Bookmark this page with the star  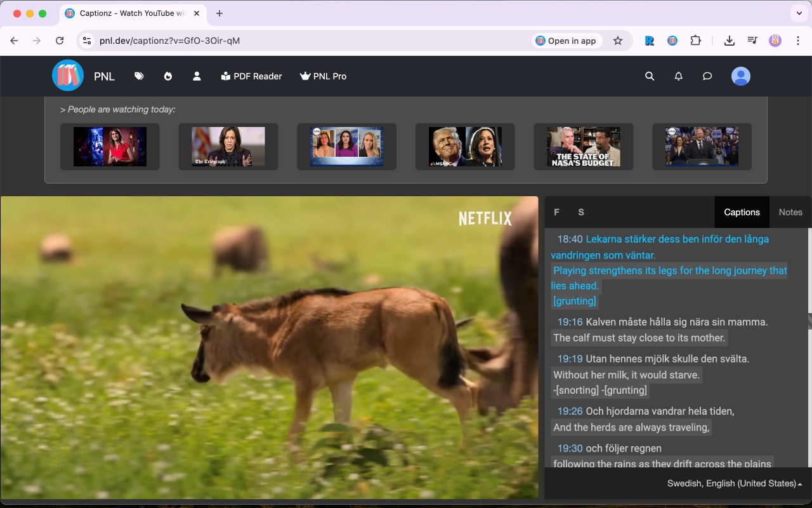point(618,41)
